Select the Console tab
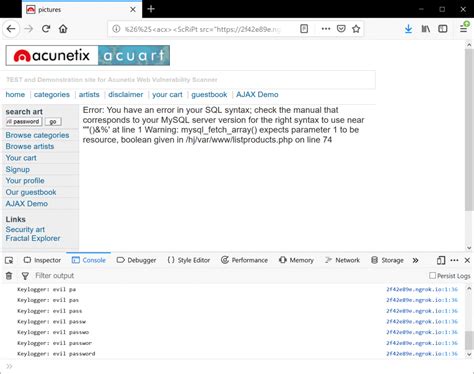 pos(89,260)
